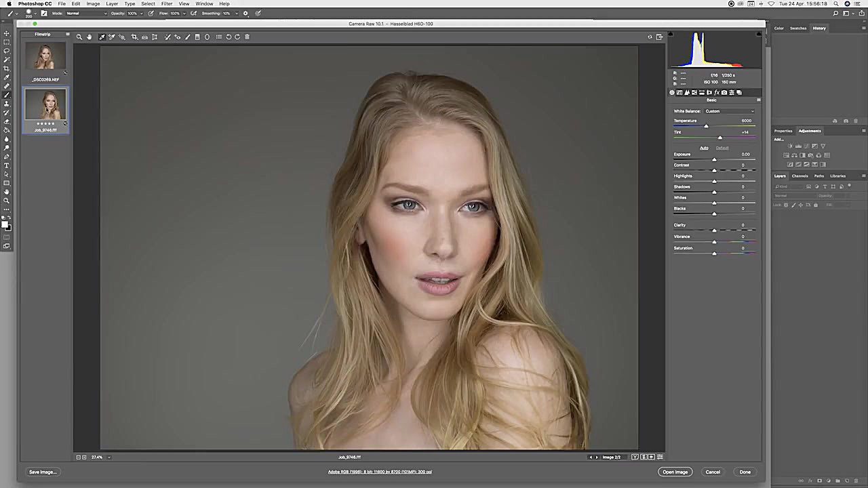Click the Rotate image counterclockwise icon
The height and width of the screenshot is (488, 868).
point(229,37)
